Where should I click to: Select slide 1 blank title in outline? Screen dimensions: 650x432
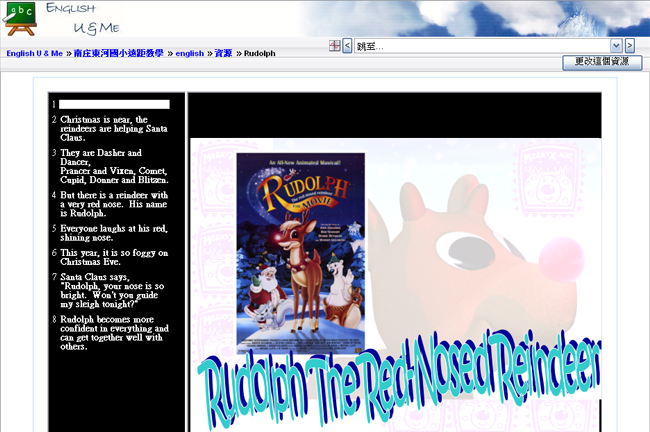coord(113,104)
